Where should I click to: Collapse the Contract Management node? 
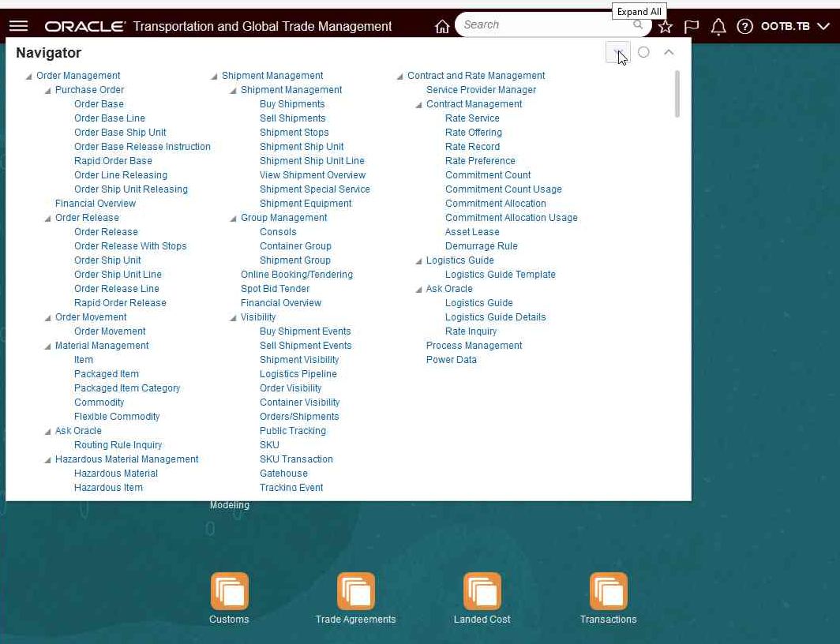[x=419, y=105]
